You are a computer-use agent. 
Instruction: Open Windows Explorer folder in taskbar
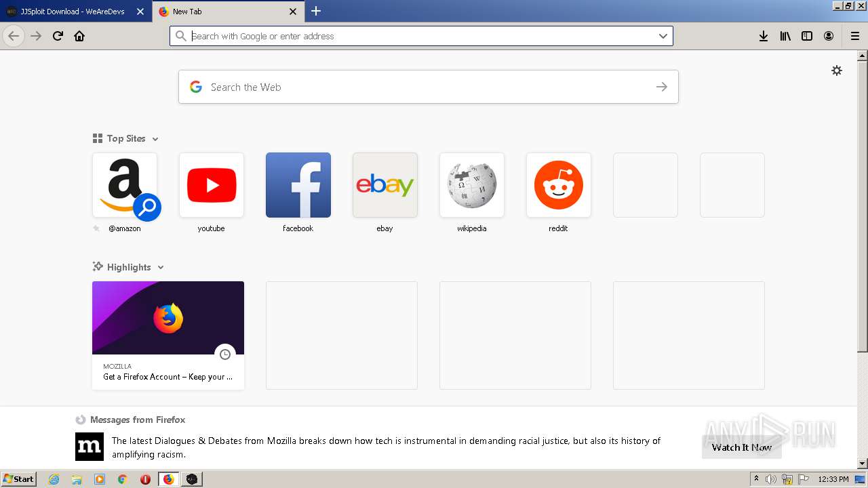(x=77, y=479)
